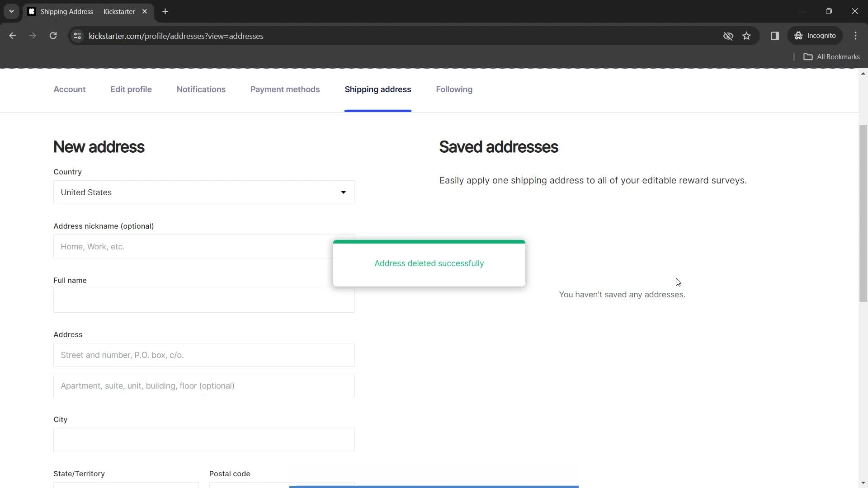
Task: Click the City input field
Action: click(x=204, y=441)
